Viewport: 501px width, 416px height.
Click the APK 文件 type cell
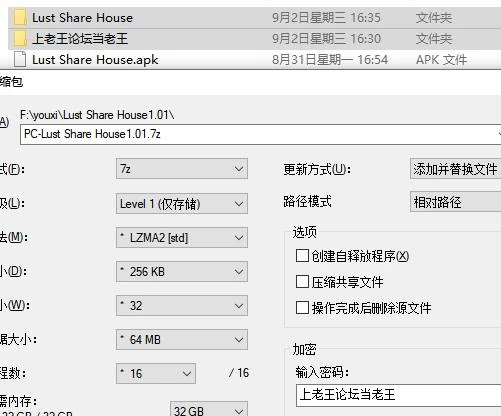click(x=441, y=60)
